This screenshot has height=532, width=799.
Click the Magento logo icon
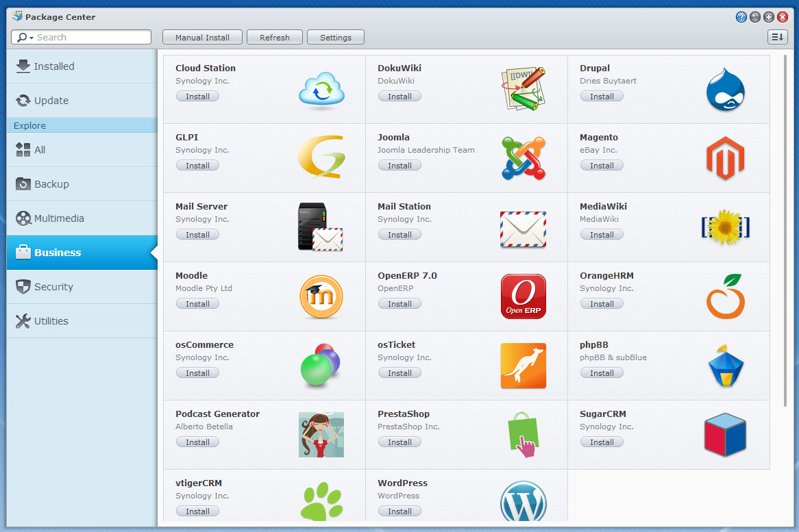pos(726,158)
